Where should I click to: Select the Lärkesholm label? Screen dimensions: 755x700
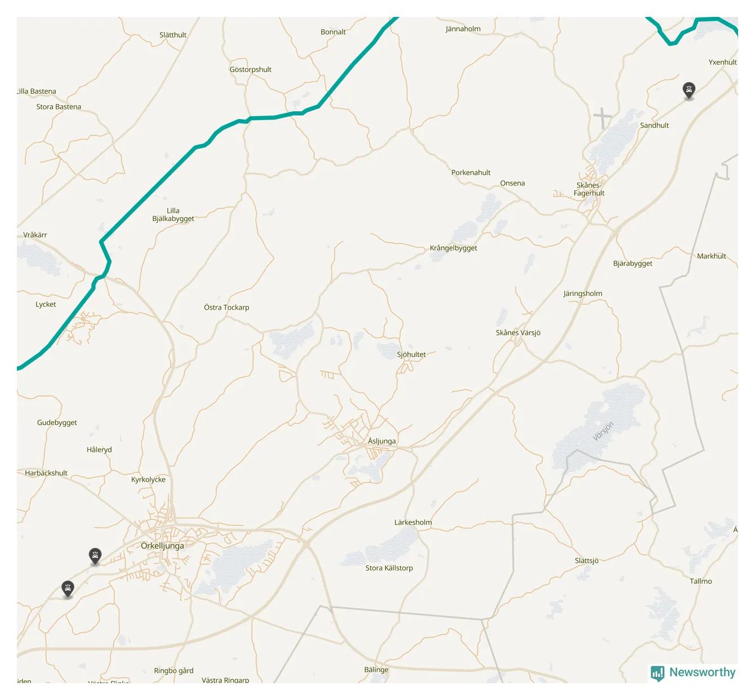tap(413, 522)
